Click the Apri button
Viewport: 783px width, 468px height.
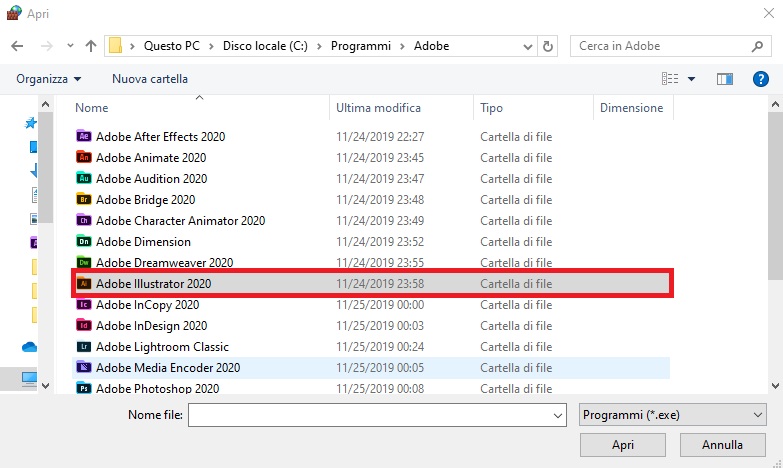point(623,445)
